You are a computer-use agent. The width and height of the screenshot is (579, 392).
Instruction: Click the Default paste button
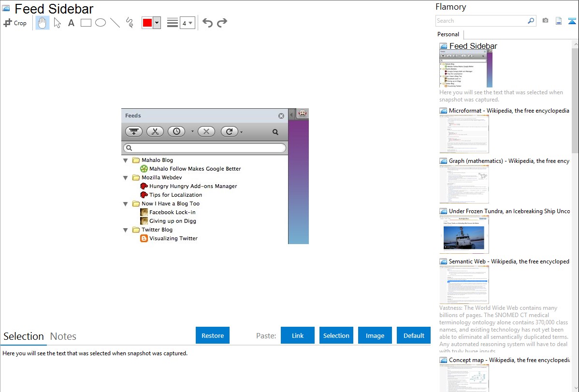[x=414, y=335]
